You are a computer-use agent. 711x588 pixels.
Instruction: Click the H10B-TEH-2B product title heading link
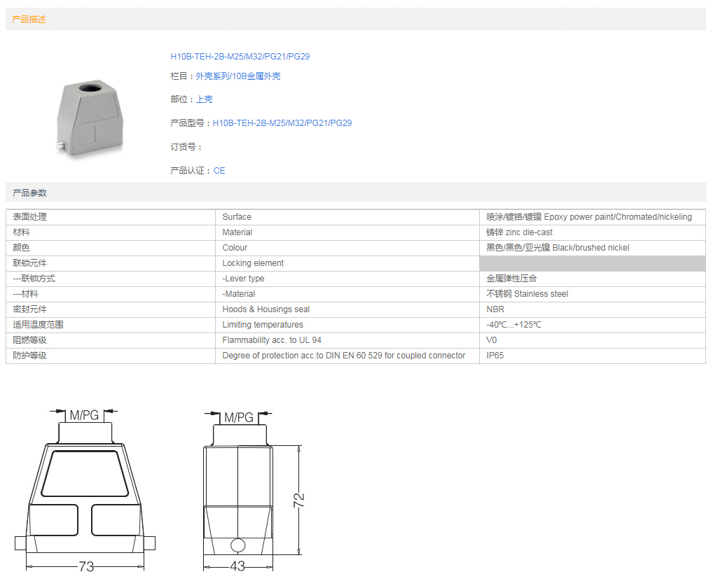240,56
